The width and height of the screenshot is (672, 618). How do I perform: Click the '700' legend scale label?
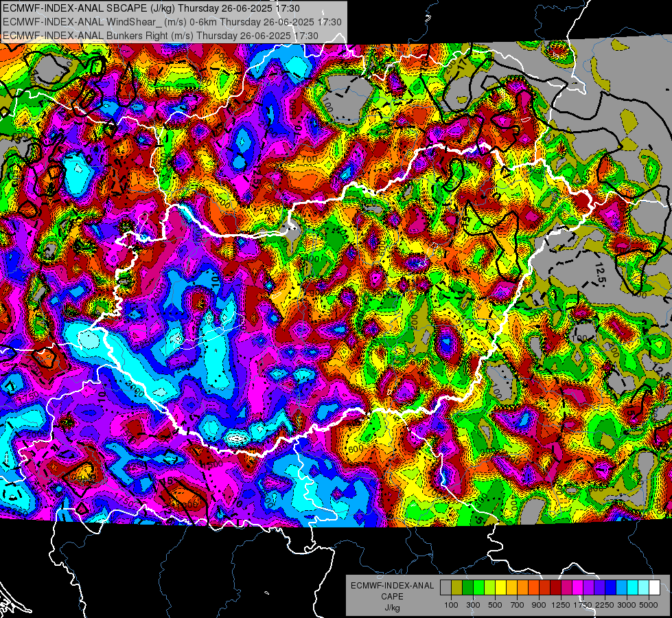click(518, 605)
